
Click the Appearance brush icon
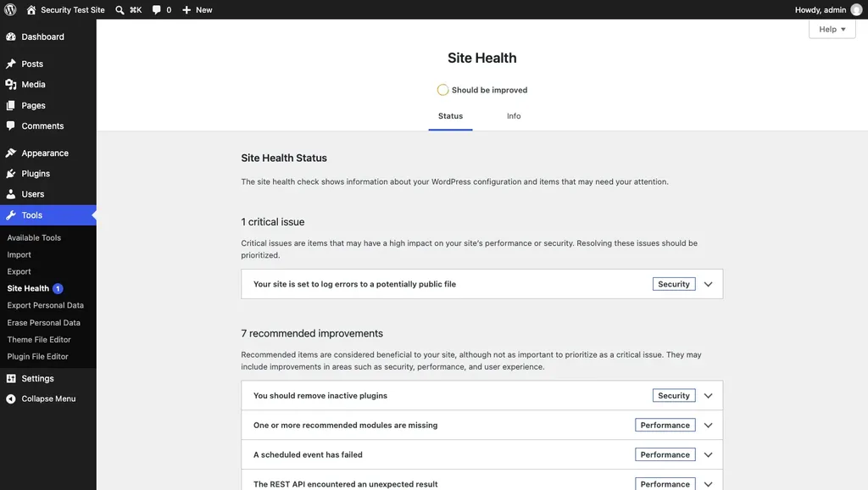10,153
